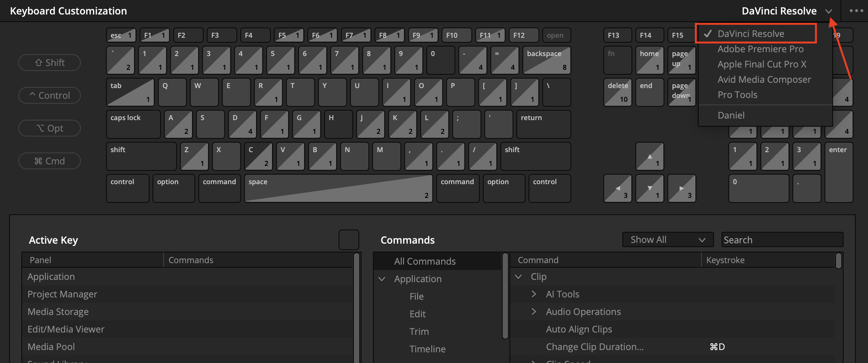868x363 pixels.
Task: Click the backspace key
Action: coord(547,60)
